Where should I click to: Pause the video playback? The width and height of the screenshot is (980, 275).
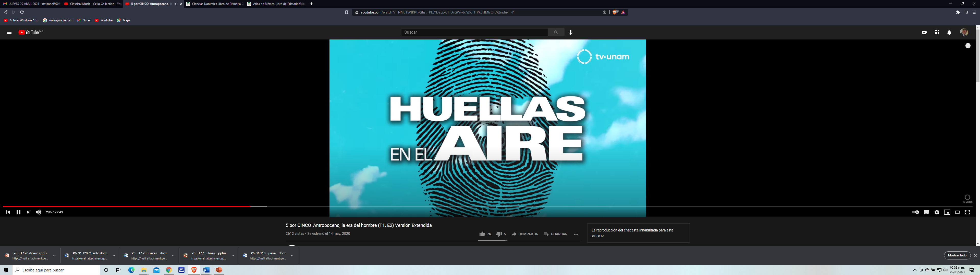[x=18, y=212]
